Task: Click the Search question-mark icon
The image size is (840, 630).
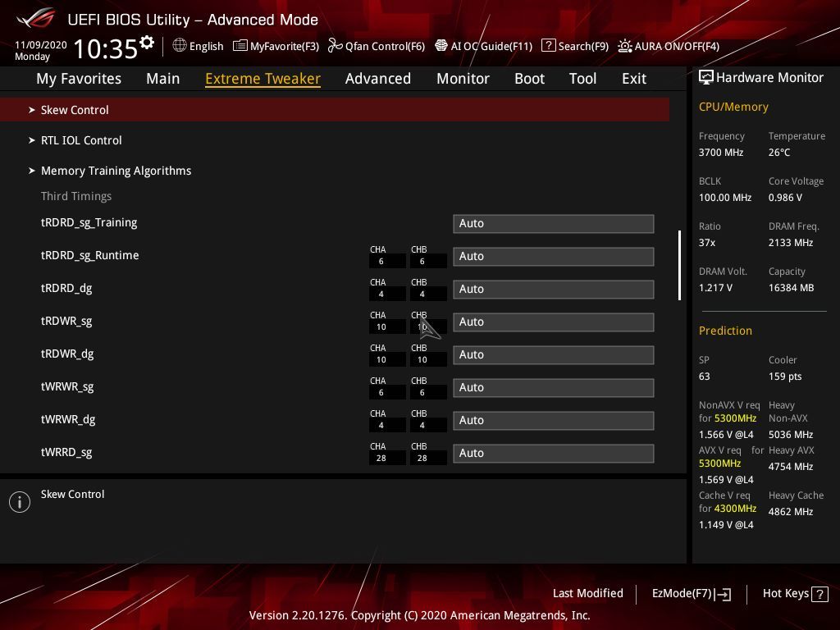Action: tap(548, 46)
